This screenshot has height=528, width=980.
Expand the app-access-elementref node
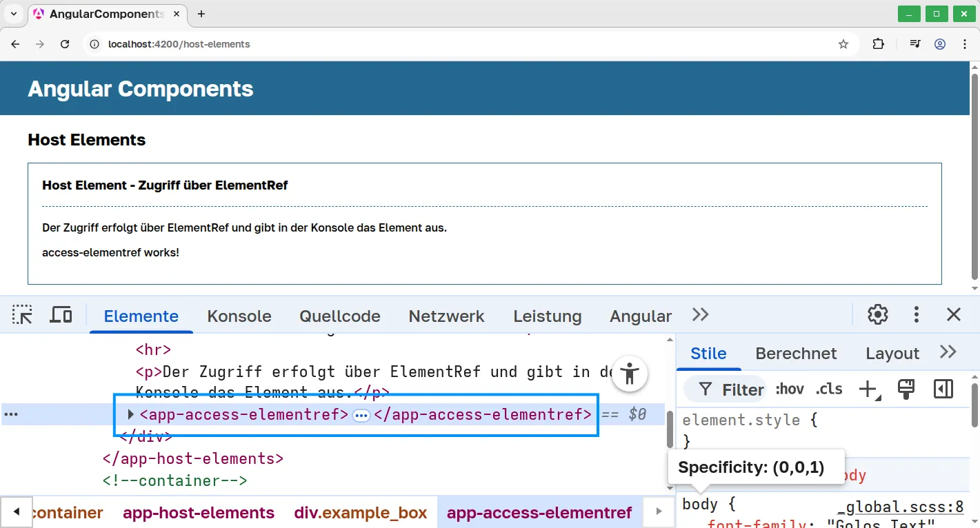pyautogui.click(x=130, y=414)
